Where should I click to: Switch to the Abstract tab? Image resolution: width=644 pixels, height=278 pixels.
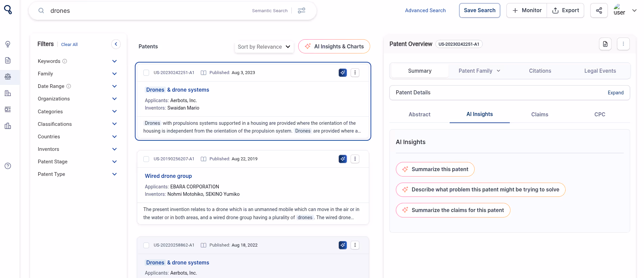point(420,114)
